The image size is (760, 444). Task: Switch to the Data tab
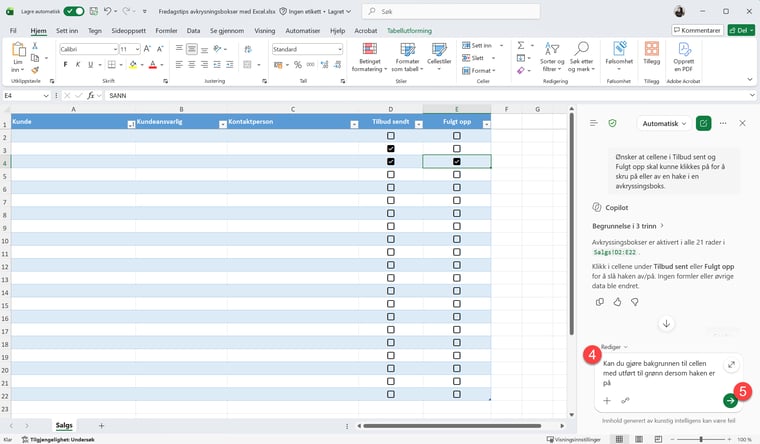(x=193, y=31)
